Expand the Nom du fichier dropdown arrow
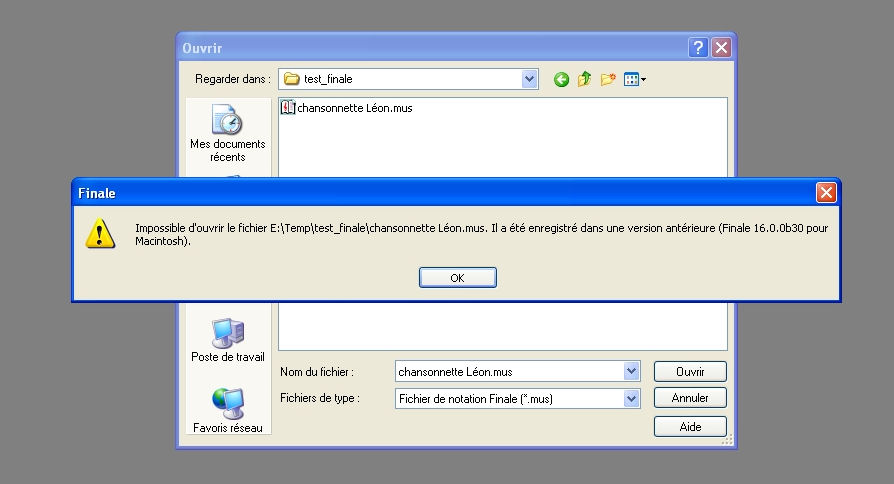The image size is (894, 484). [x=631, y=371]
